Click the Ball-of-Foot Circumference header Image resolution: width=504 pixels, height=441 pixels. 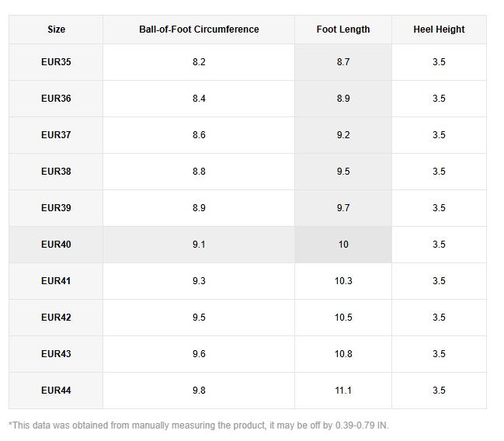(199, 30)
